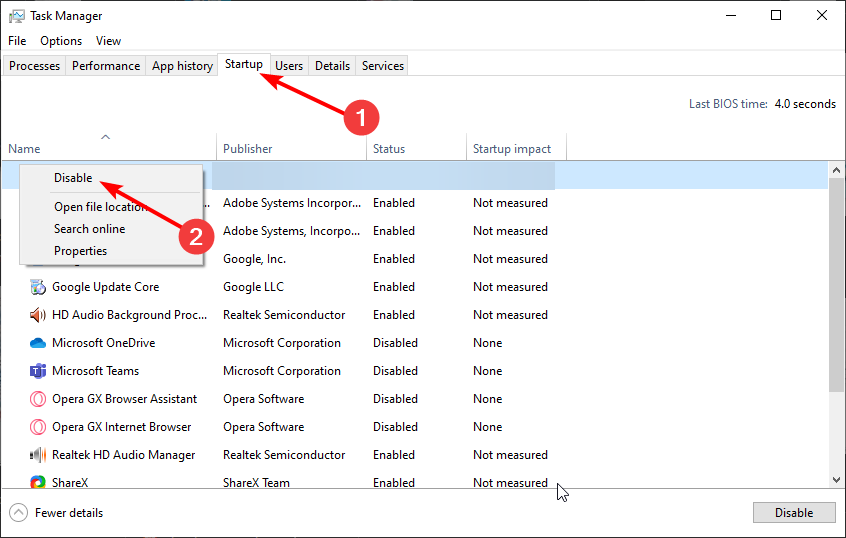Screen dimensions: 846x538
Task: Click the scrollbar up arrow
Action: coord(836,170)
